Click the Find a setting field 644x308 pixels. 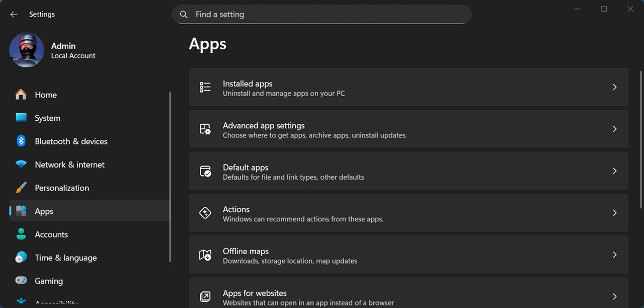pos(321,15)
